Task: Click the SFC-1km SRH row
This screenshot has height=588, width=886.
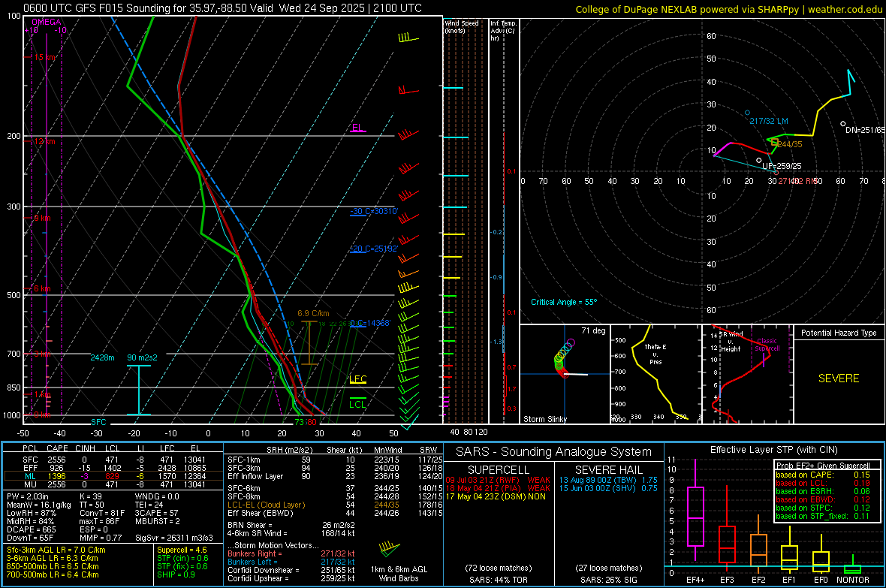Action: (x=335, y=460)
